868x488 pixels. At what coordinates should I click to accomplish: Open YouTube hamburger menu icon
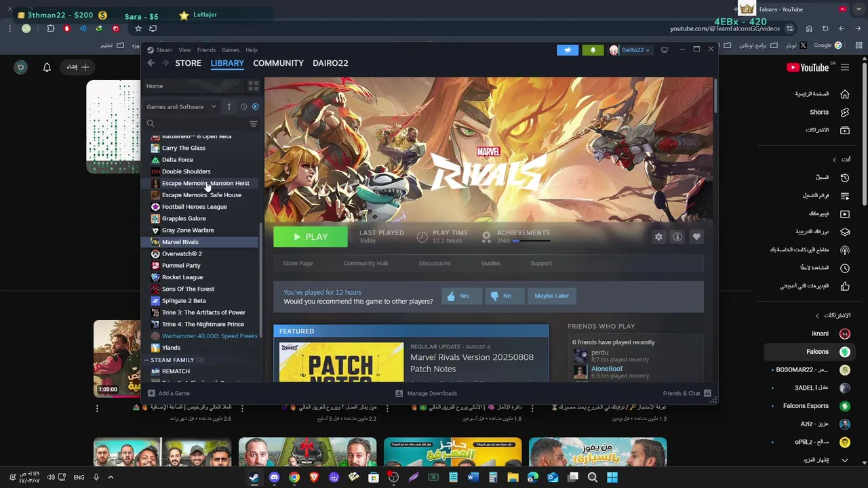[845, 67]
